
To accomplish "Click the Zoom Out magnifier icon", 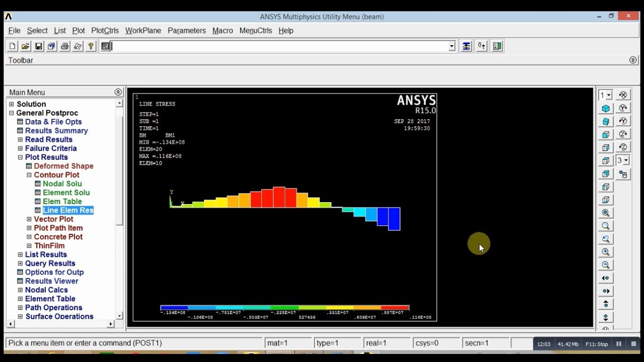I will click(x=606, y=265).
